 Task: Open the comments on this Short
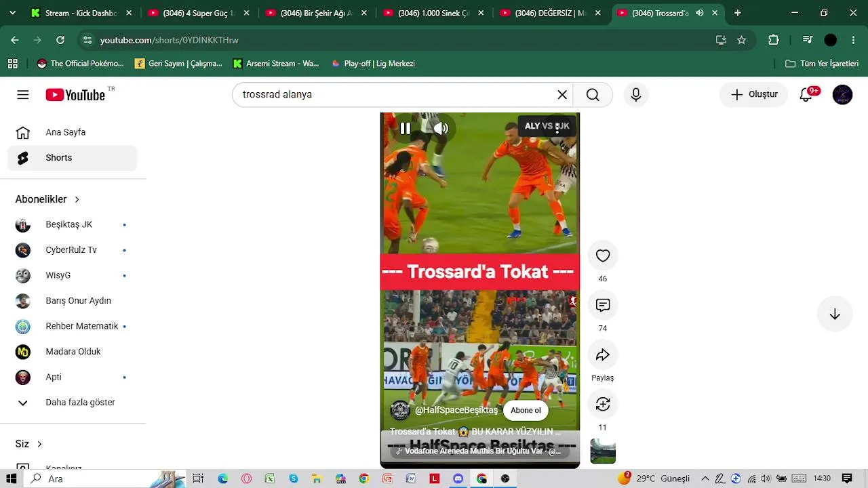coord(603,306)
